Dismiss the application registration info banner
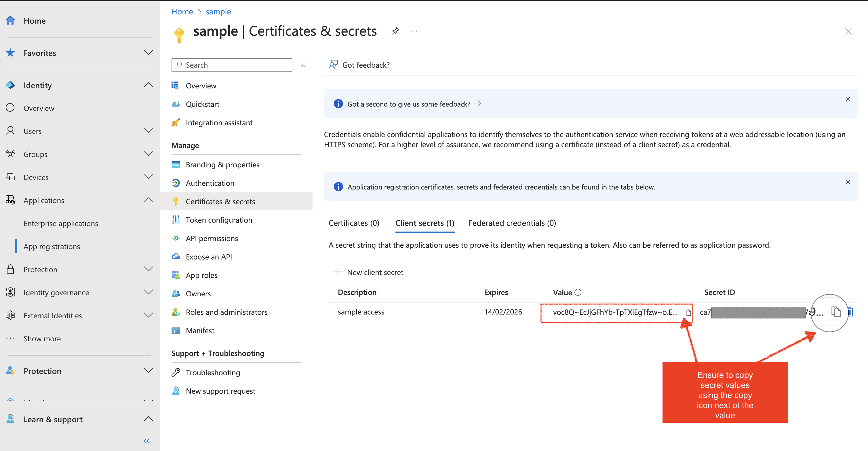The height and width of the screenshot is (451, 868). [848, 182]
